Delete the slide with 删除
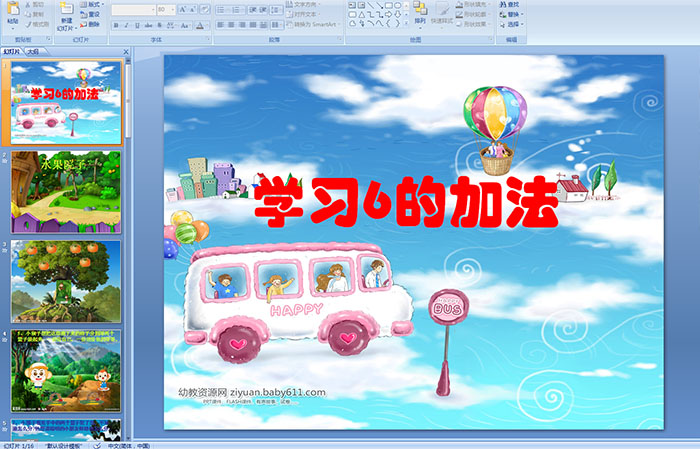 pos(90,24)
